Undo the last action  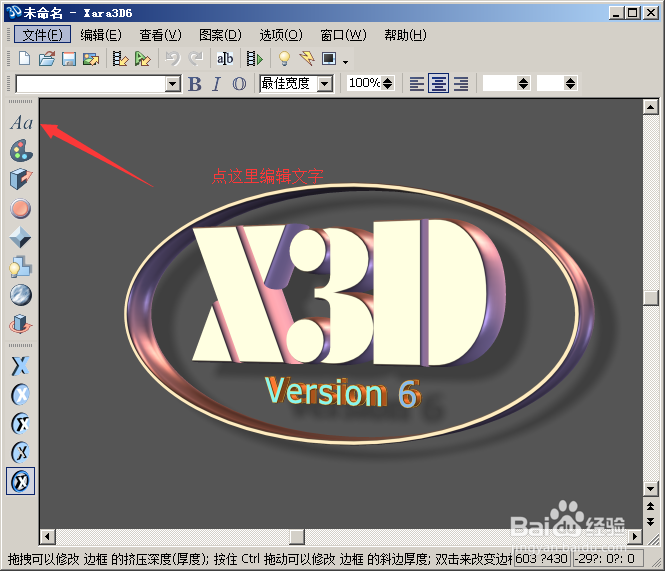tap(173, 58)
